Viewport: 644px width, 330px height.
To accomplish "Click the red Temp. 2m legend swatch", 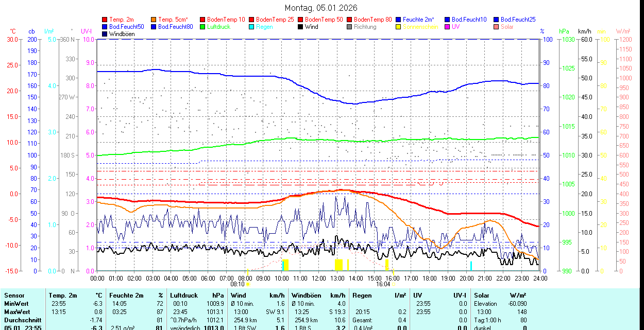I will (x=105, y=20).
